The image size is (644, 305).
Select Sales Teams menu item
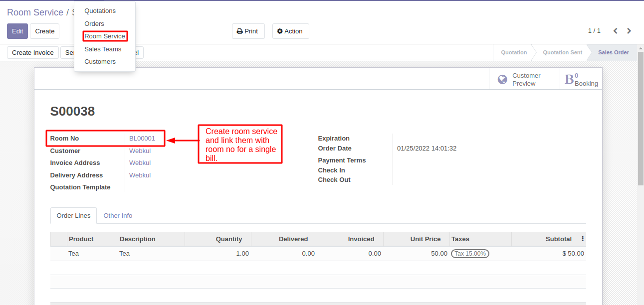(103, 49)
